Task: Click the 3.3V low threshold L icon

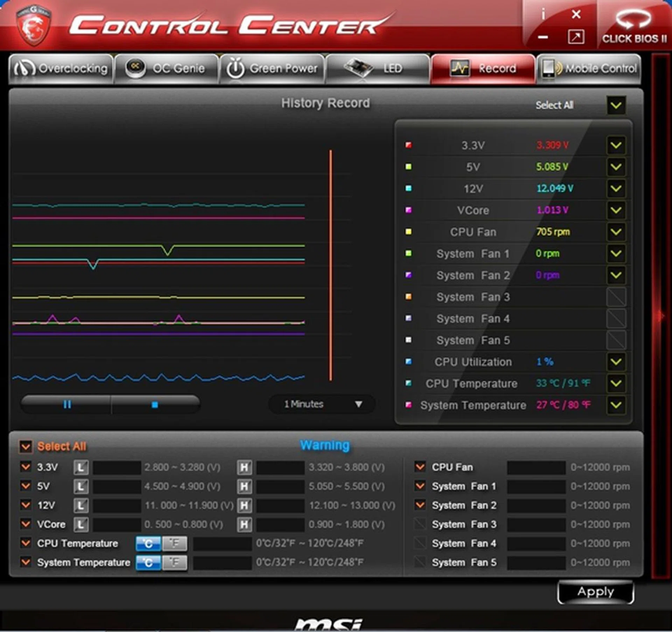Action: tap(81, 467)
